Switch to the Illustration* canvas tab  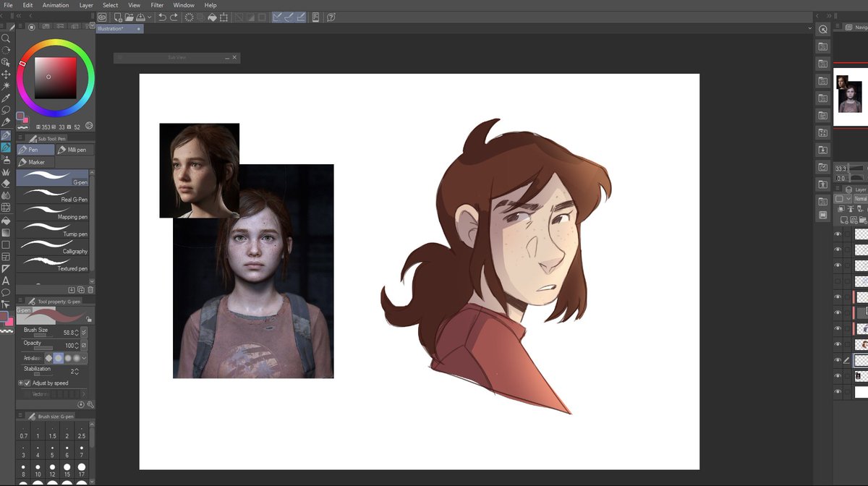[119, 29]
